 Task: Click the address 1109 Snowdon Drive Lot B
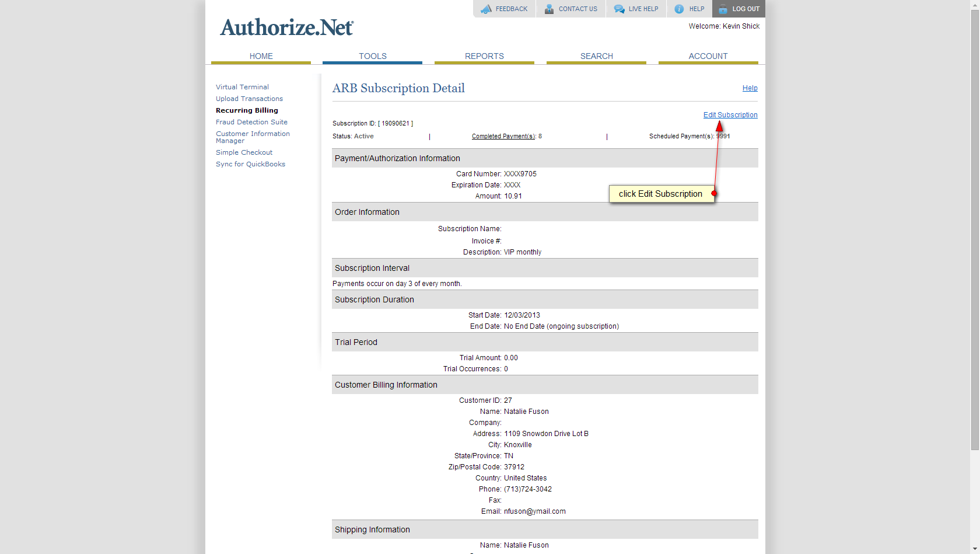(546, 434)
